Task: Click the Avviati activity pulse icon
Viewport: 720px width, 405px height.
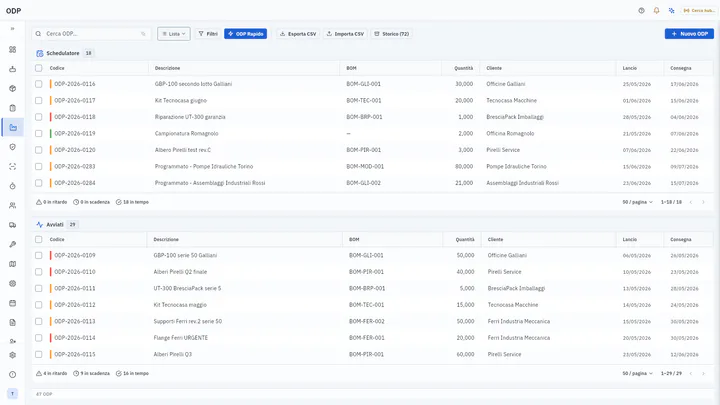Action: pyautogui.click(x=39, y=225)
